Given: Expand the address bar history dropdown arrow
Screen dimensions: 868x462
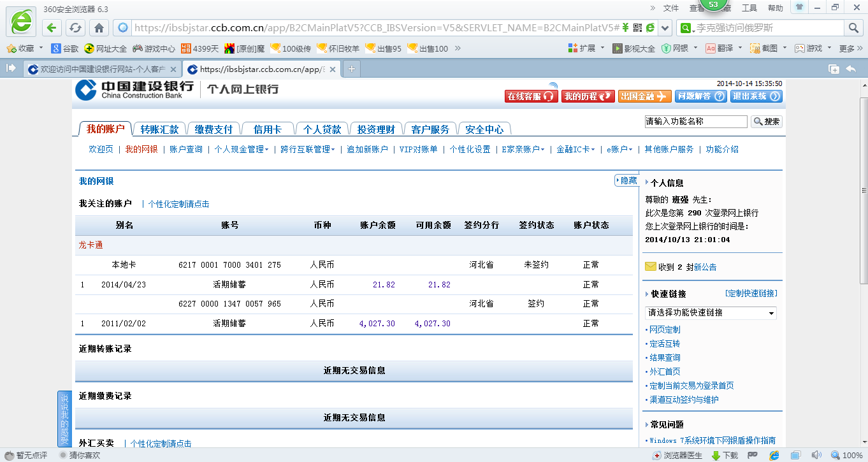Looking at the screenshot, I should 665,27.
